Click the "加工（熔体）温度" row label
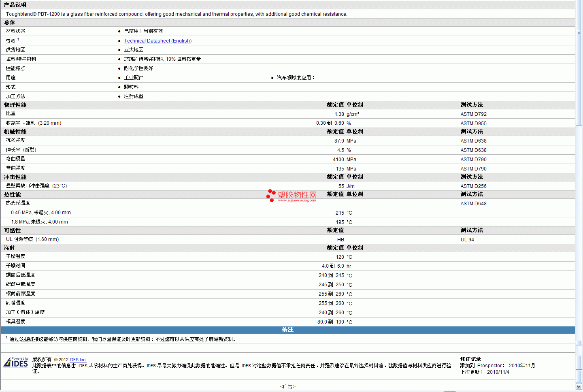Viewport: 583px width, 392px height. tap(26, 312)
